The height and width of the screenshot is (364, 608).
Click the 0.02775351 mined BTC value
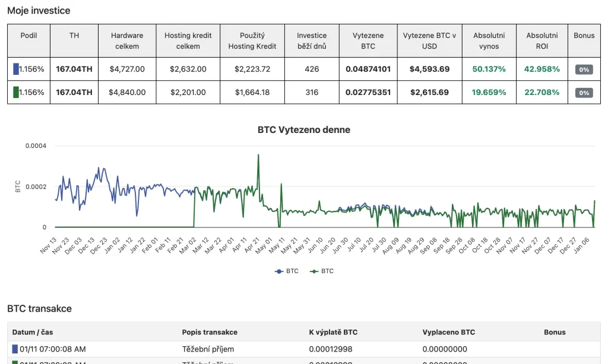368,92
